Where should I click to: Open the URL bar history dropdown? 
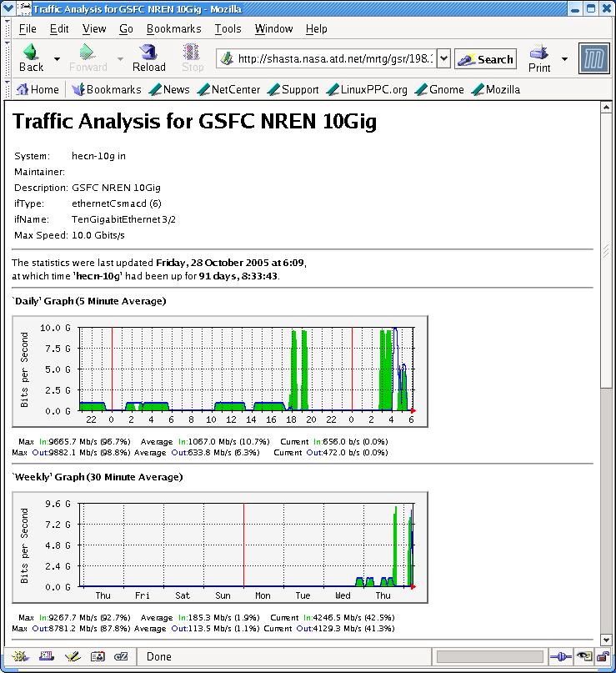point(443,59)
